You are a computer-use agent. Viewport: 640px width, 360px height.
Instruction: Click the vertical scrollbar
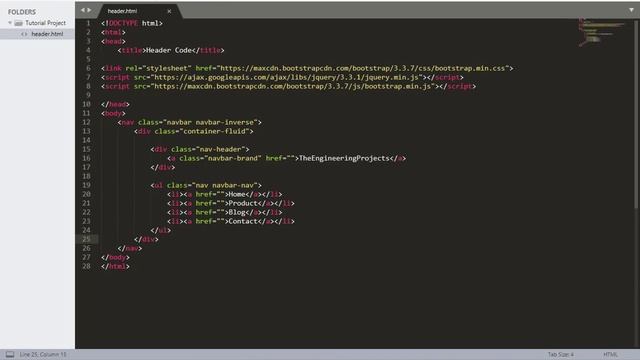point(637,114)
